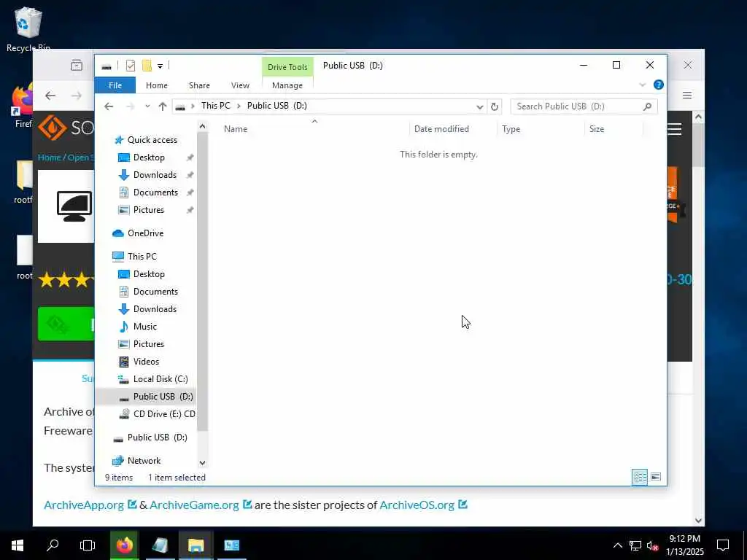Click Firefox back arrow in background window
Viewport: 747px width, 560px height.
click(50, 96)
